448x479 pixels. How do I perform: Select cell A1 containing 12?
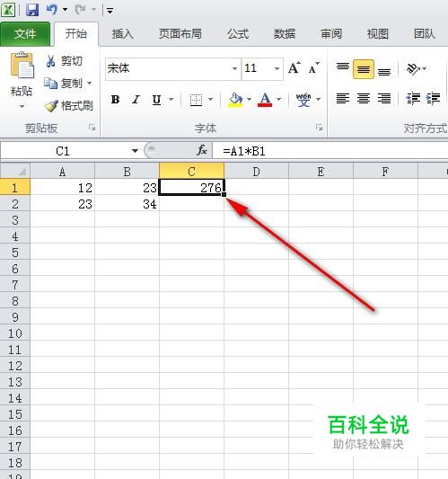click(x=63, y=188)
